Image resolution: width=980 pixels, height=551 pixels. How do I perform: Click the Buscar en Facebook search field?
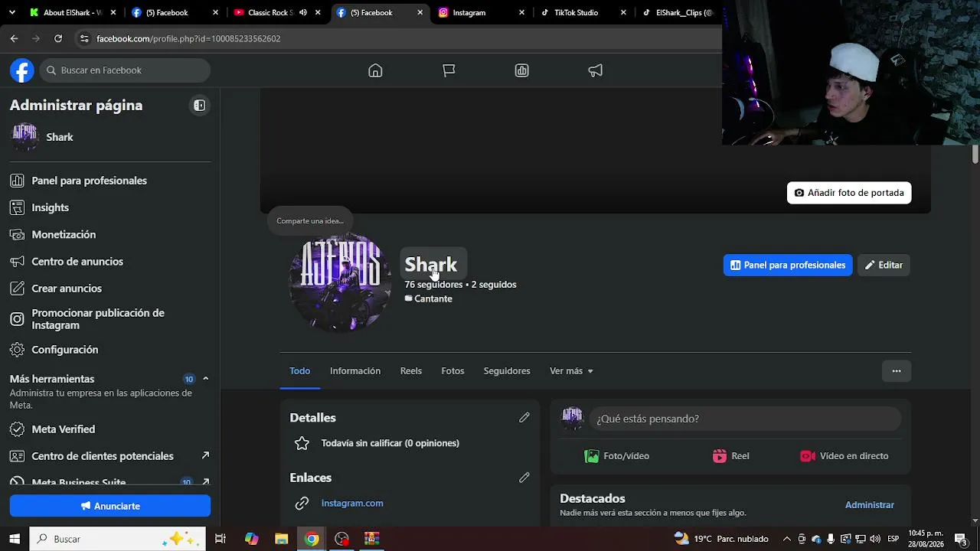point(125,70)
